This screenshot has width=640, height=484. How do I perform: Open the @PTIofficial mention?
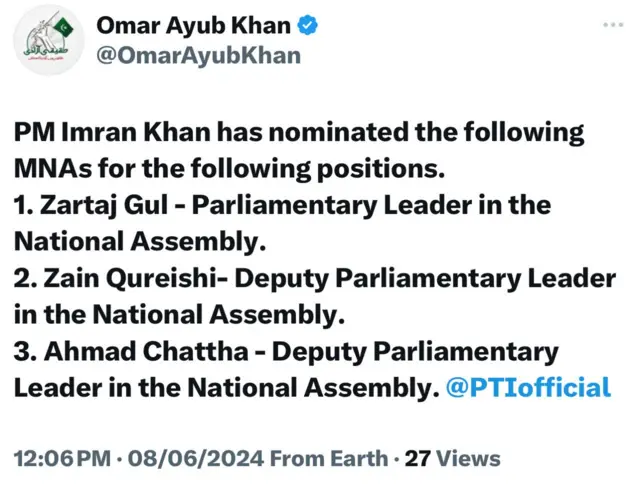click(527, 387)
